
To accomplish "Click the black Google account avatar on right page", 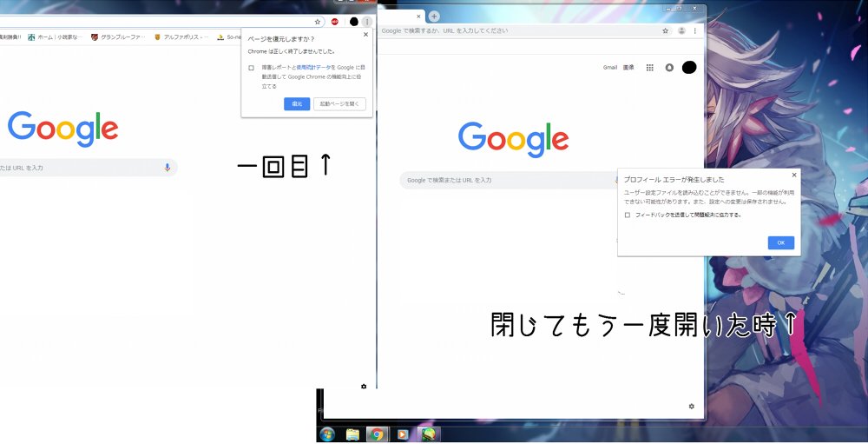I will tap(689, 68).
